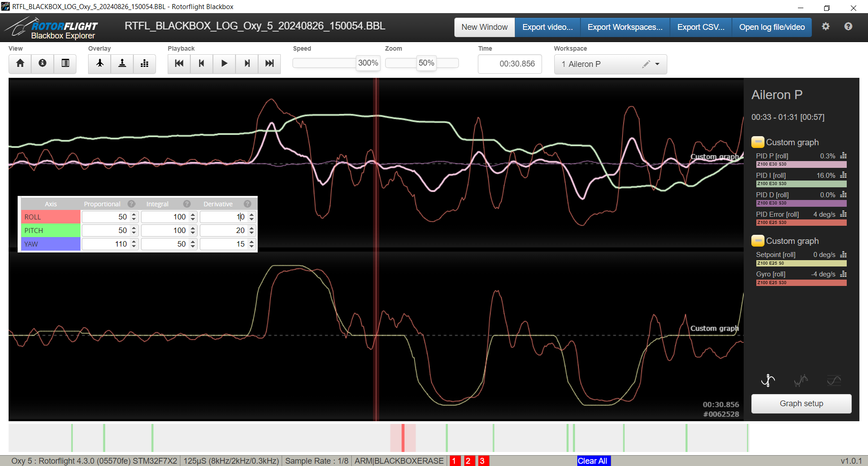
Task: Open the settings gear icon
Action: pos(826,27)
